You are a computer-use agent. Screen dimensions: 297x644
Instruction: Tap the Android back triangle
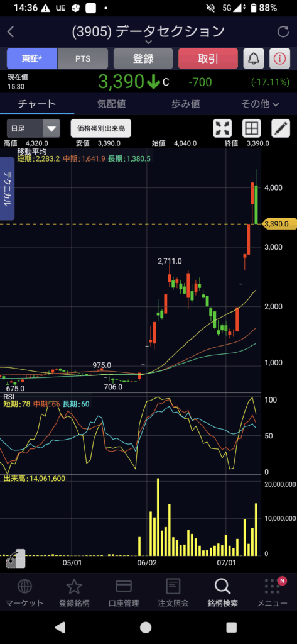click(60, 627)
